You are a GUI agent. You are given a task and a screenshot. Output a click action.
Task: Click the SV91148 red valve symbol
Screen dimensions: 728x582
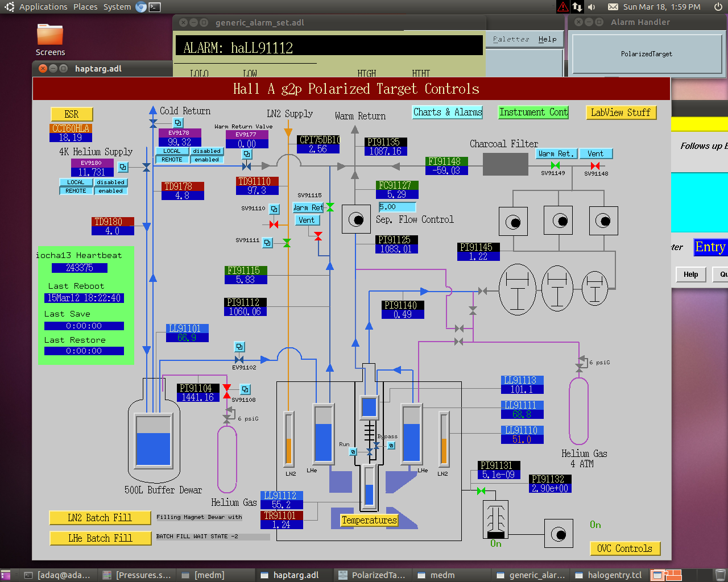coord(595,165)
